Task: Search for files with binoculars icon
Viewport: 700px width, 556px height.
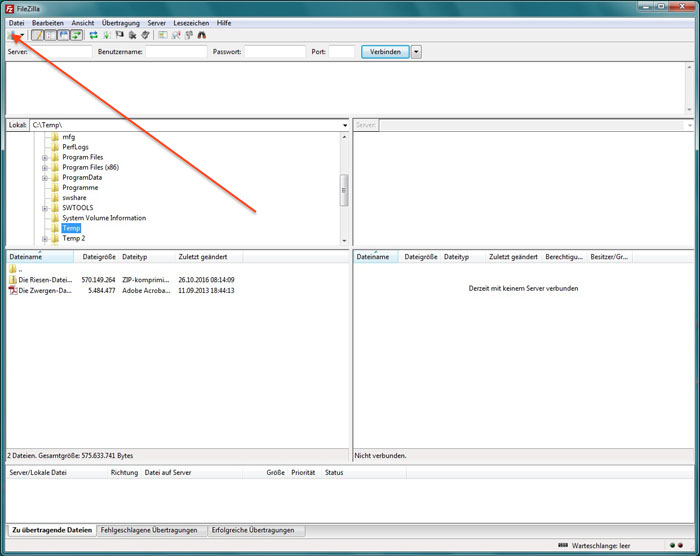Action: coord(202,35)
